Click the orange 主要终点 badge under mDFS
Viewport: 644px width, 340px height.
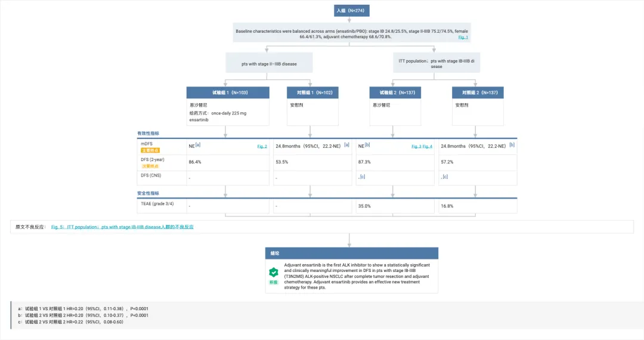pos(150,150)
